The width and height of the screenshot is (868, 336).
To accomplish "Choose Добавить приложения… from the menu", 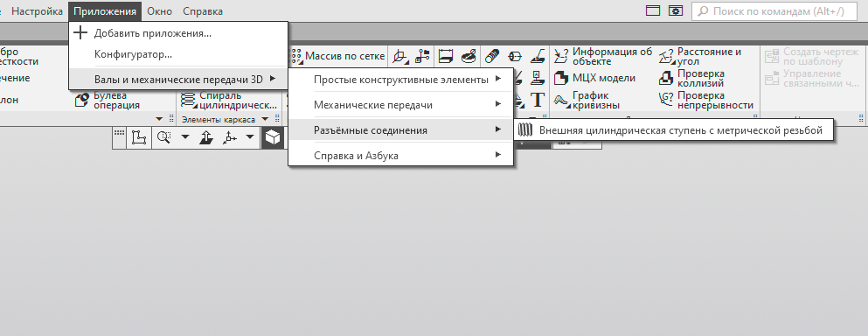I will [x=178, y=33].
